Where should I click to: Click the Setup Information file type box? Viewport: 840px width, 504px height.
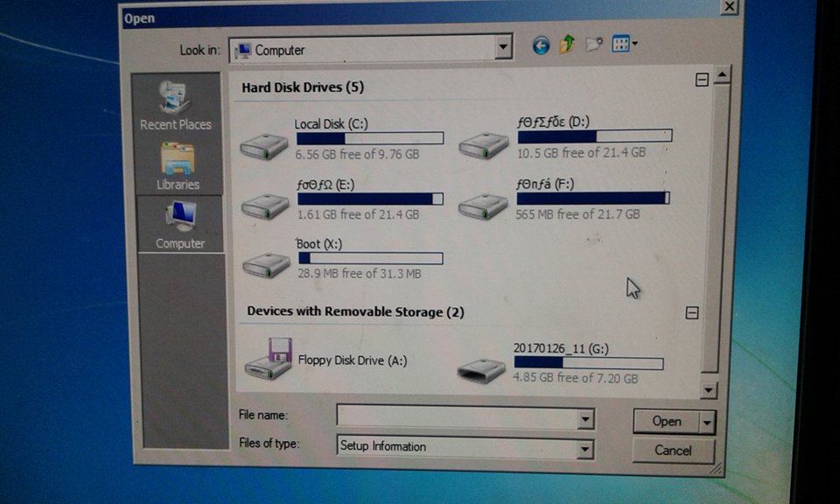click(458, 447)
